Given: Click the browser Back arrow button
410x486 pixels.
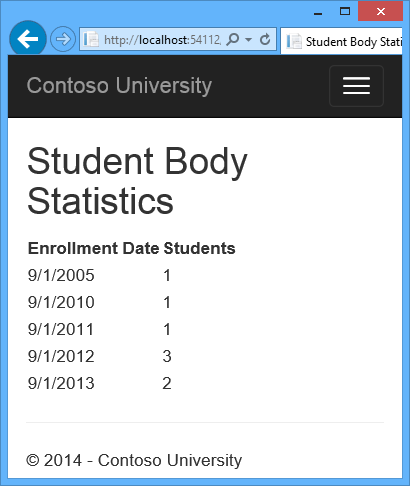Looking at the screenshot, I should tap(28, 39).
